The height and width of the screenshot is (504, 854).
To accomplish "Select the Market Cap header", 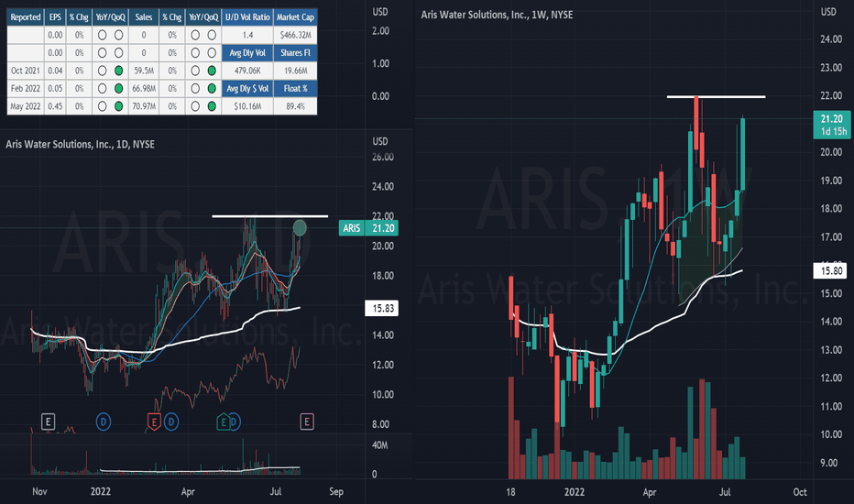I will 295,17.
